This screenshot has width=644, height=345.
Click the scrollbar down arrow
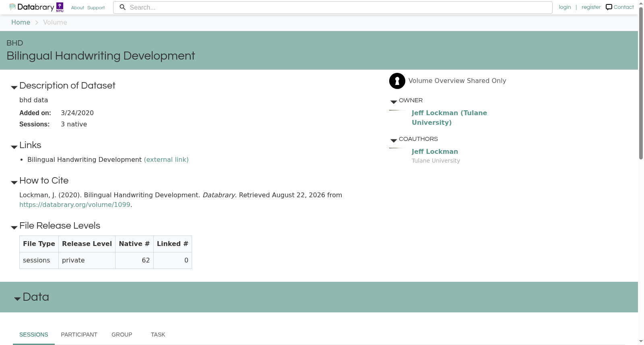[x=641, y=341]
